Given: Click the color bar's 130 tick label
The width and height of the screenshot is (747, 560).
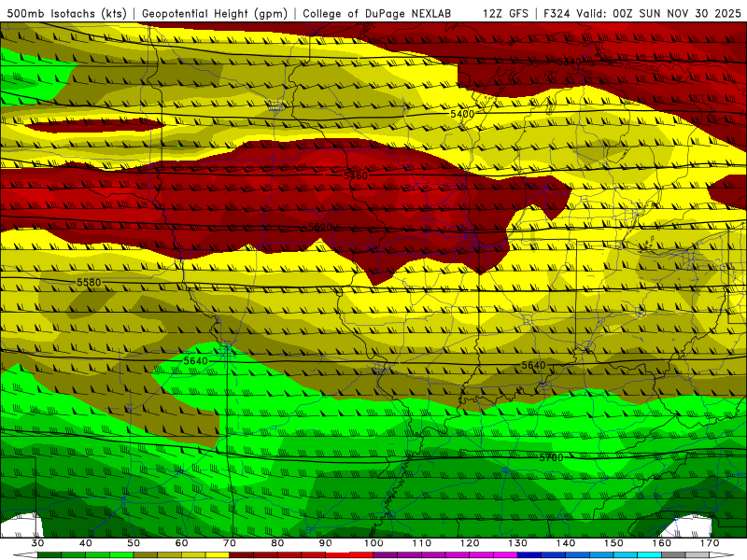Looking at the screenshot, I should (518, 543).
